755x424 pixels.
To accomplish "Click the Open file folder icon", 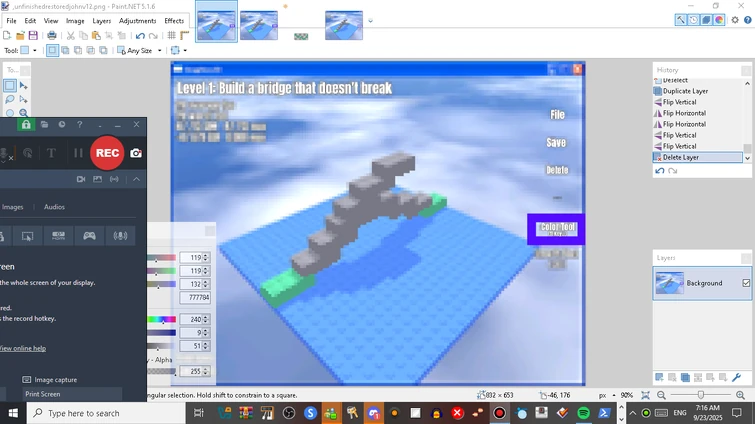I will [x=20, y=35].
